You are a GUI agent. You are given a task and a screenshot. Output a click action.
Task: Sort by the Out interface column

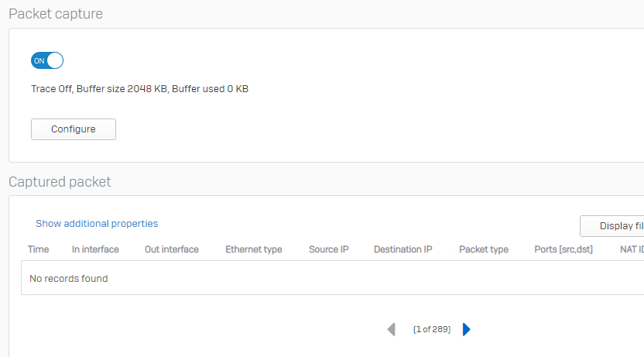click(x=172, y=249)
